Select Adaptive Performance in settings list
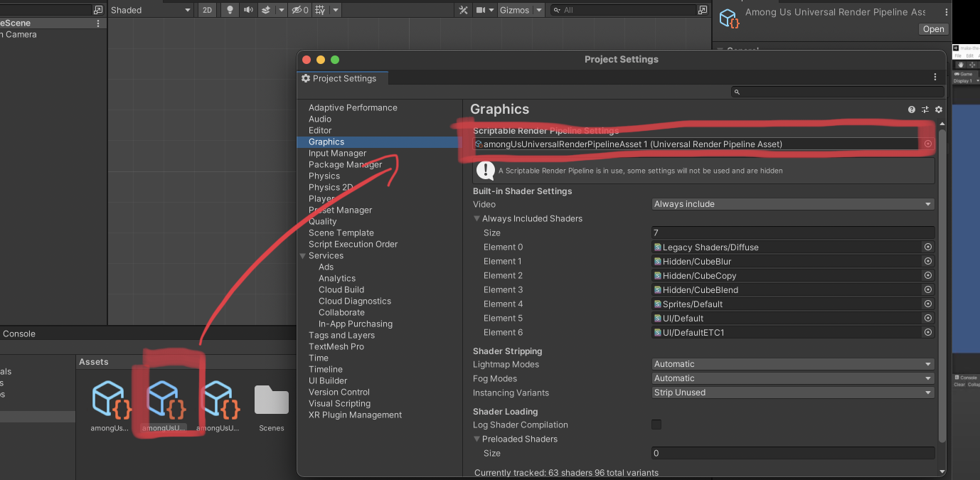Image resolution: width=980 pixels, height=480 pixels. [353, 107]
